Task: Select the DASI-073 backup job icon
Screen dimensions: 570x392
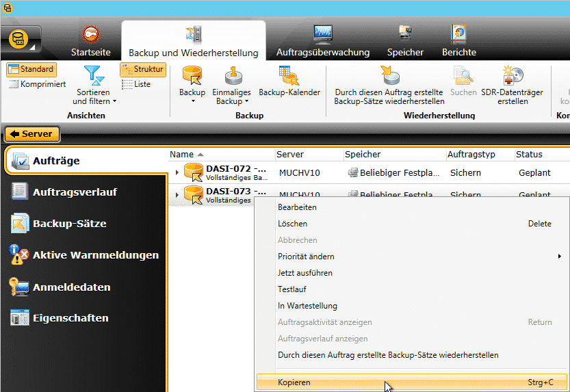Action: pyautogui.click(x=194, y=195)
